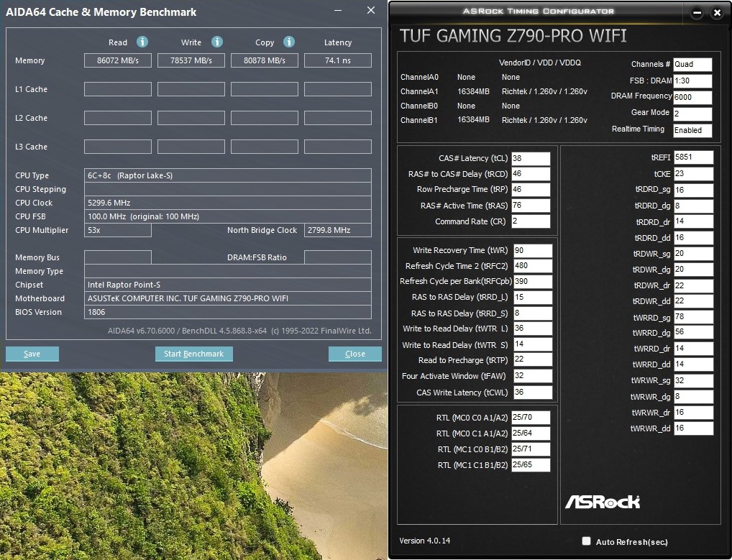Click the Chipset field Intel Raptor Point-S
Image resolution: width=732 pixels, height=560 pixels.
point(228,285)
